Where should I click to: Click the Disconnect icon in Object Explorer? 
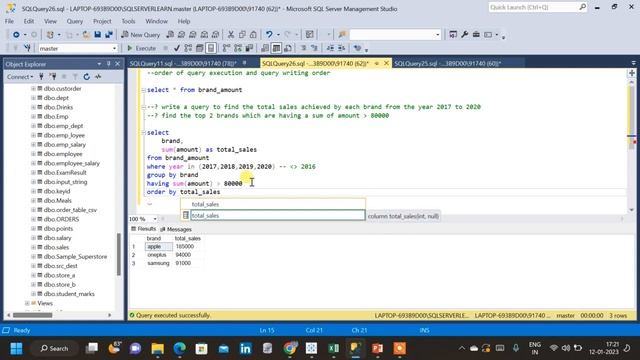click(52, 77)
